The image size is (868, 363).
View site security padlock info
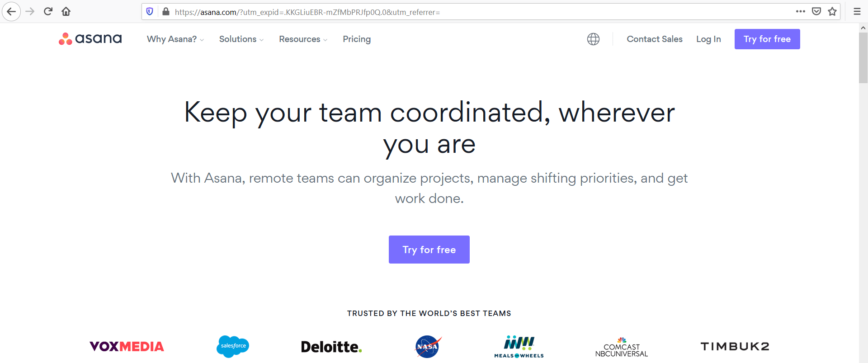tap(166, 12)
